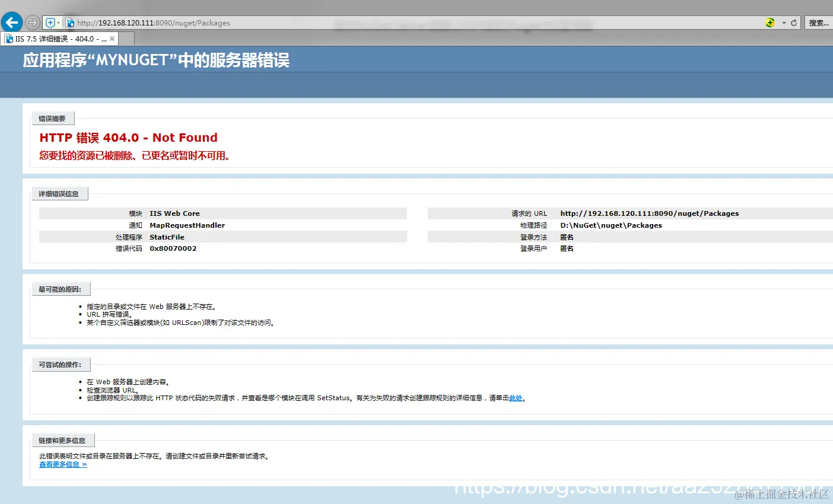This screenshot has height=504, width=833.
Task: Click the 登录方法 匿名 value
Action: (x=567, y=237)
